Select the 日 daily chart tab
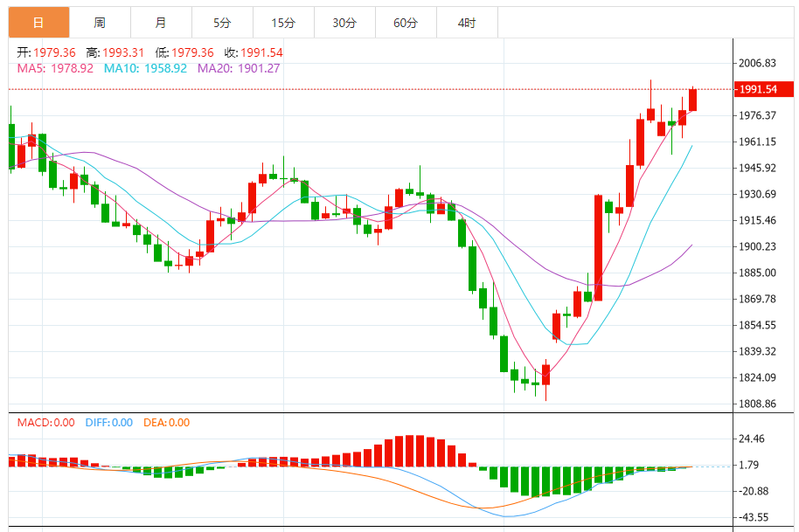 coord(38,23)
